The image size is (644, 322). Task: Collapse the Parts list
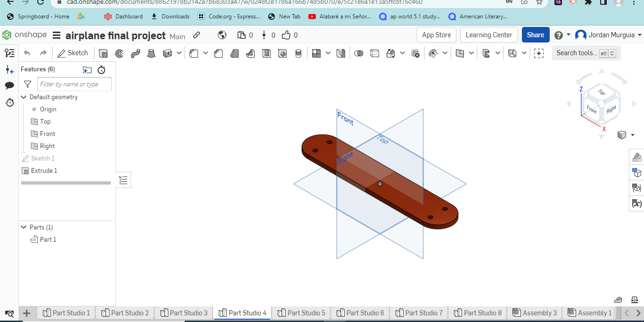pyautogui.click(x=24, y=227)
